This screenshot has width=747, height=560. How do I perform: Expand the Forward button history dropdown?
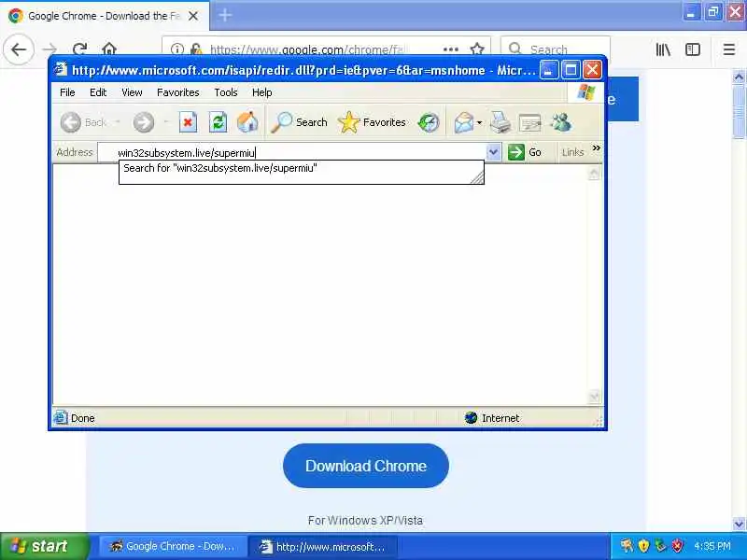(x=166, y=122)
